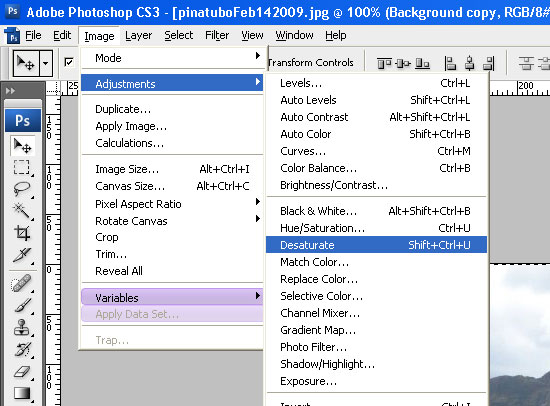This screenshot has height=406, width=550.
Task: Choose Exposure...
Action: pyautogui.click(x=376, y=381)
